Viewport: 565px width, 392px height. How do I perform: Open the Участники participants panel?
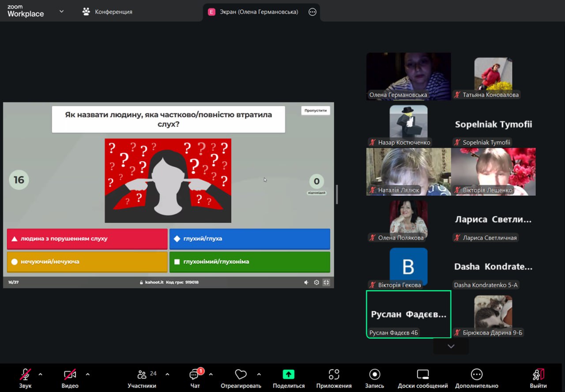(142, 375)
